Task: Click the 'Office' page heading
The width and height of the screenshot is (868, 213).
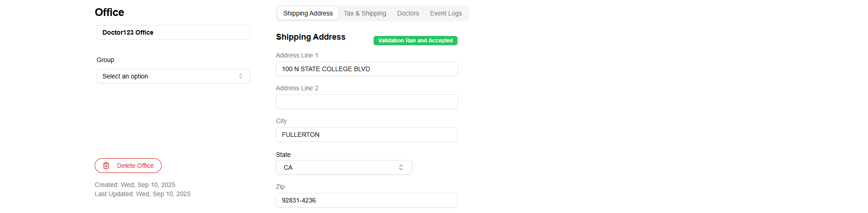Action: [109, 12]
